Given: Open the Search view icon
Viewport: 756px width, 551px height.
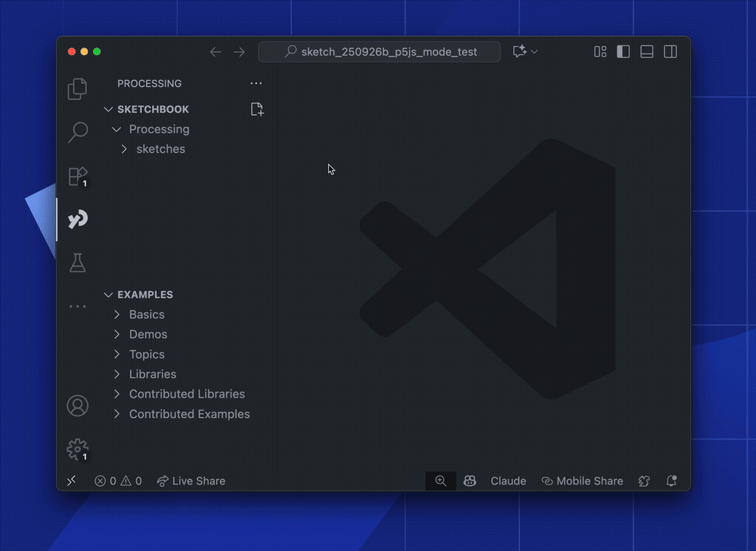Looking at the screenshot, I should click(77, 132).
